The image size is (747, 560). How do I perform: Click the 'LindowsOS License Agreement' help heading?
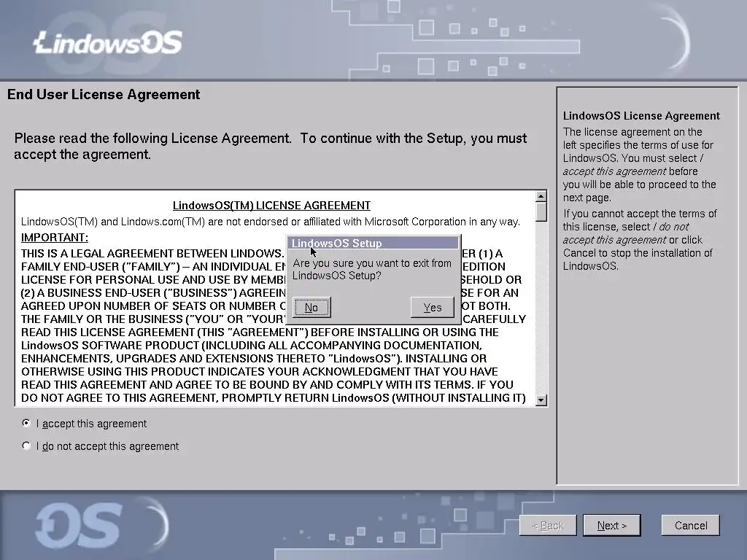pyautogui.click(x=641, y=116)
